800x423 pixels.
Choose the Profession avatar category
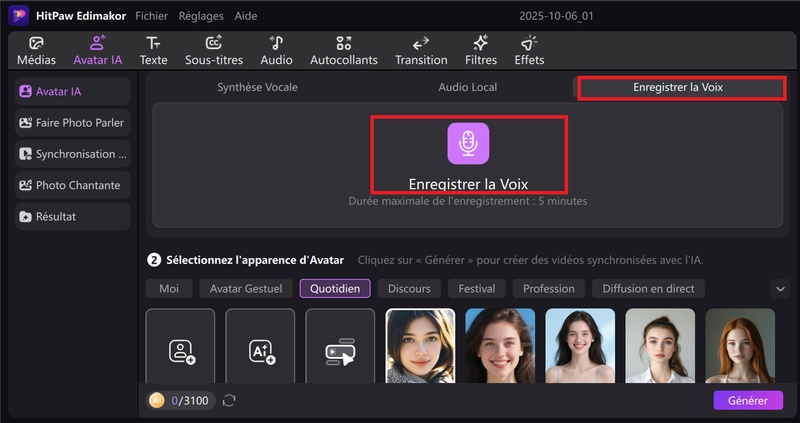click(549, 288)
